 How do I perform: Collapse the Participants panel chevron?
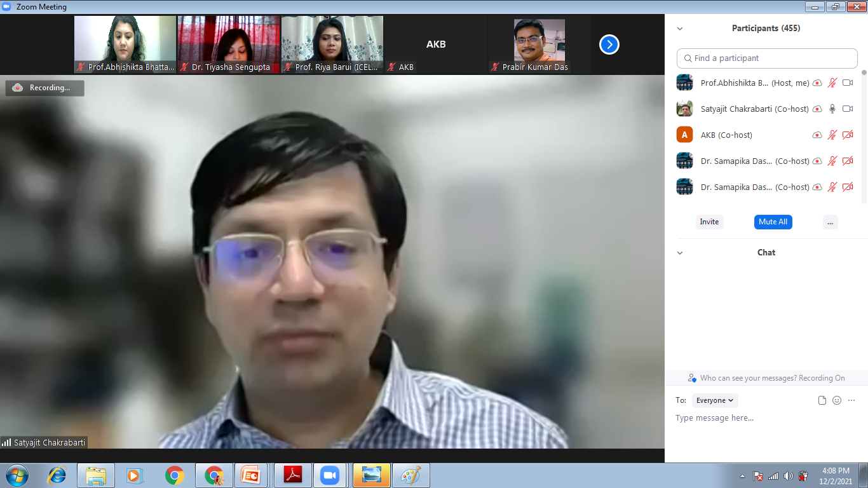tap(680, 29)
